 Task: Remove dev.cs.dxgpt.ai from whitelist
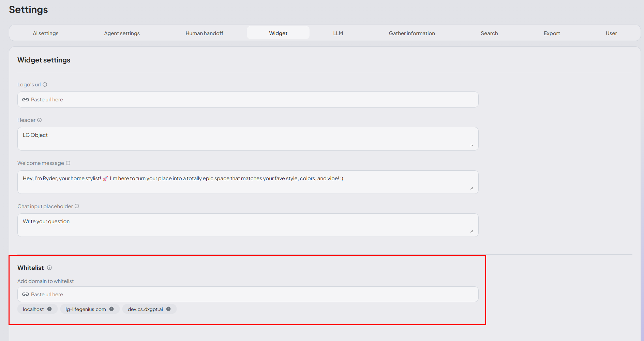click(x=168, y=309)
